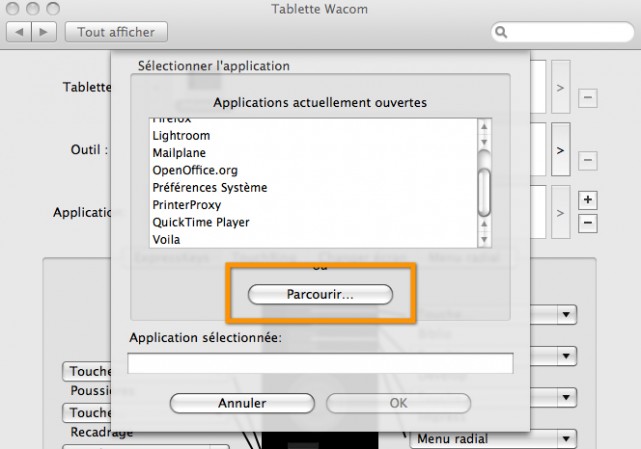
Task: Go forward with the right arrow button
Action: click(44, 32)
